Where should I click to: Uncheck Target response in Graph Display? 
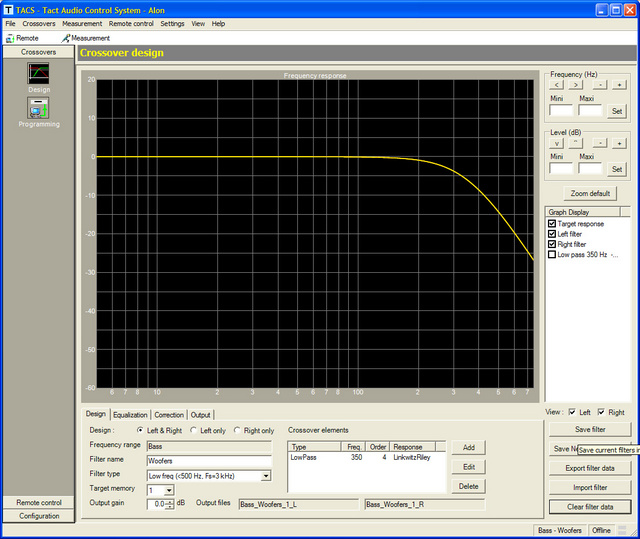click(x=552, y=224)
